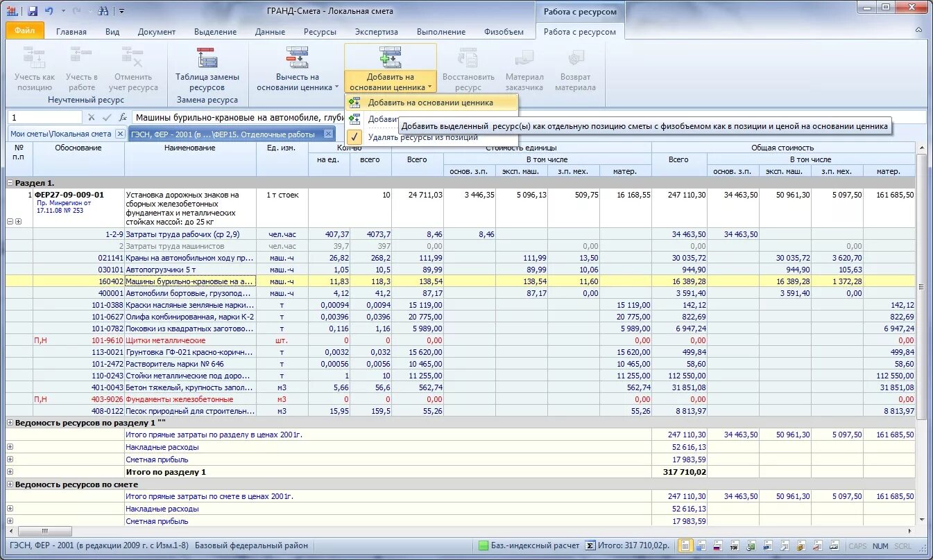Close the ГЭСН, ФЕР - 2001 tab

[x=328, y=134]
